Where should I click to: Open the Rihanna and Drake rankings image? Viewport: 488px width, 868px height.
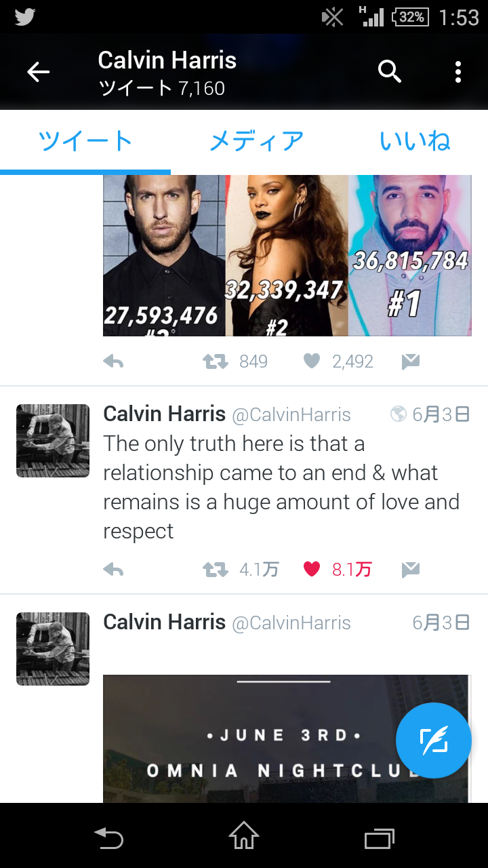pos(287,256)
